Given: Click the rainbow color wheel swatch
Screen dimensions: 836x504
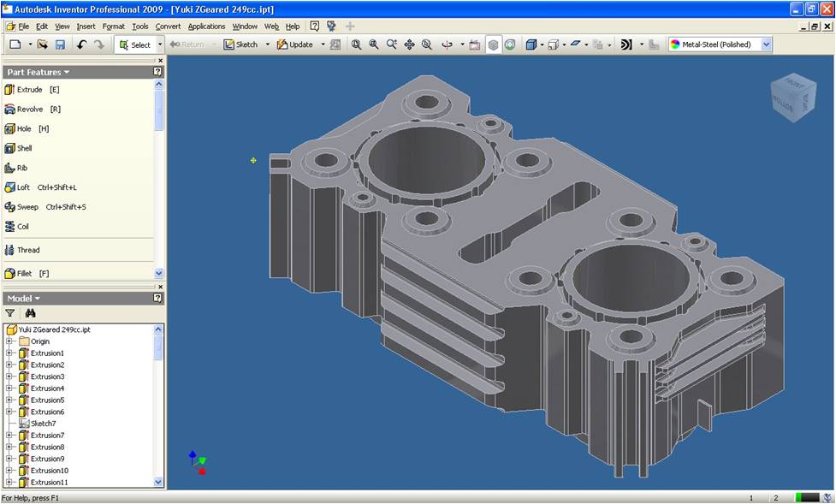Looking at the screenshot, I should tap(675, 44).
